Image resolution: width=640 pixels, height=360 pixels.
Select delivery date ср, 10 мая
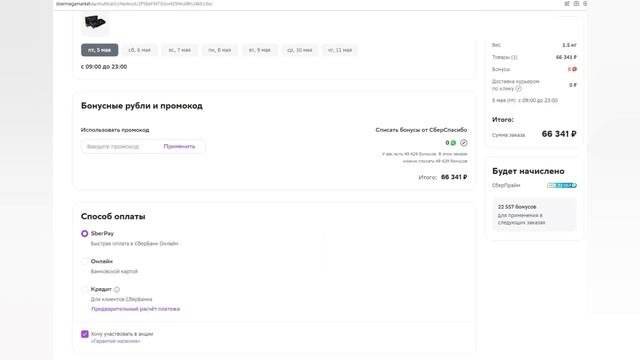pos(300,50)
